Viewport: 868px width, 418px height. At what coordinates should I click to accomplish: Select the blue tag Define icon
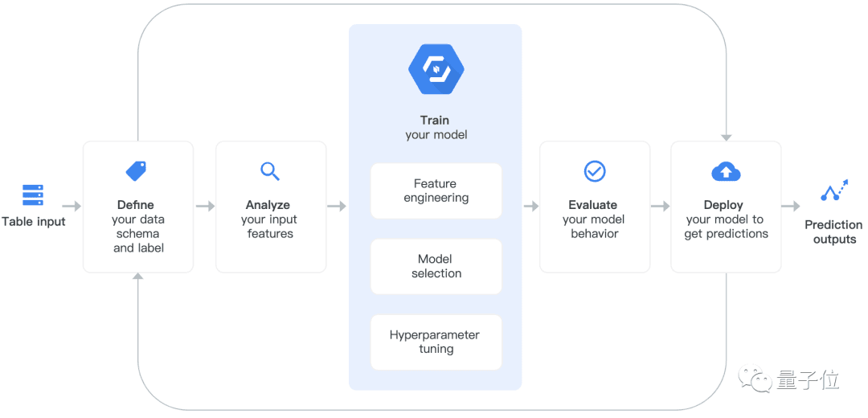(136, 171)
